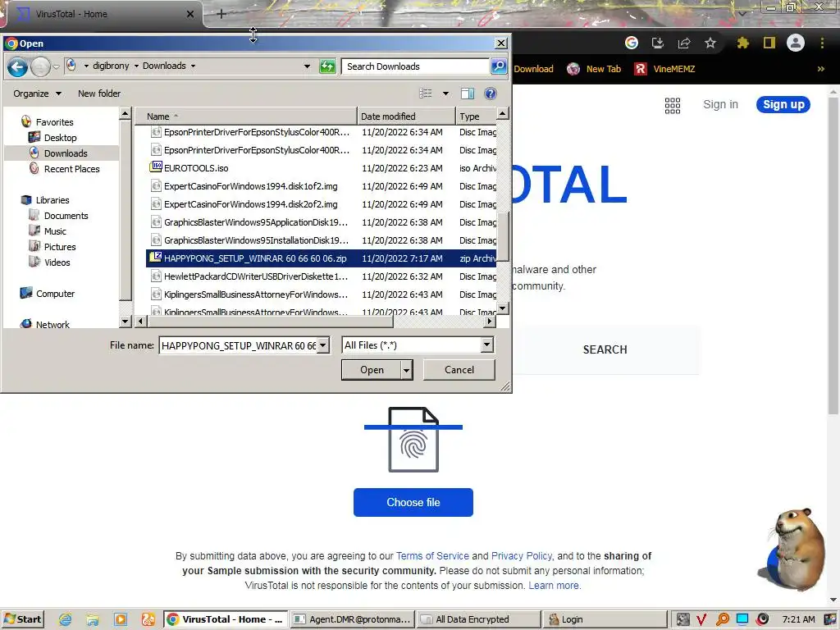Open Start menu
840x630 pixels.
(x=22, y=619)
